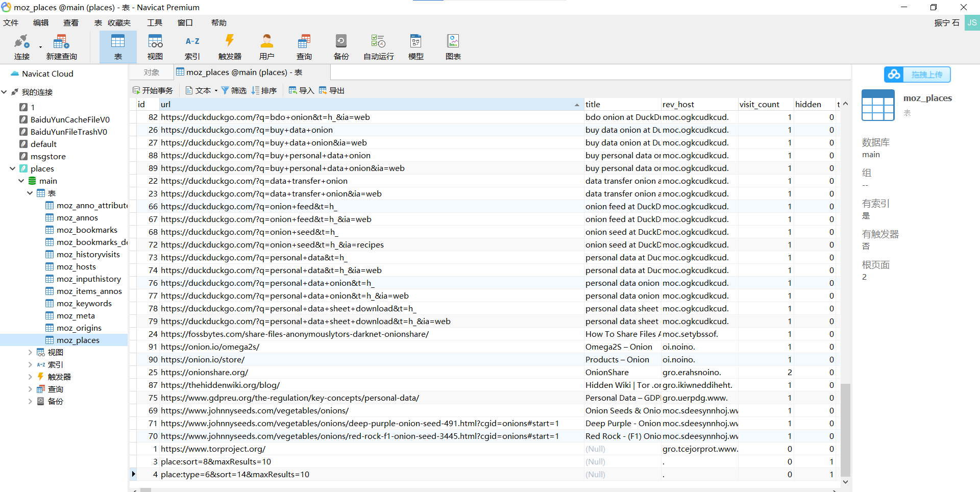Open the 工具 menu
Image resolution: width=980 pixels, height=492 pixels.
tap(155, 23)
